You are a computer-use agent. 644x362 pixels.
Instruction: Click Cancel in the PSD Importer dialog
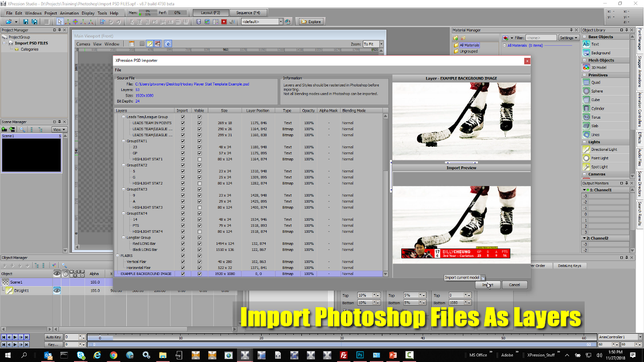(x=514, y=285)
